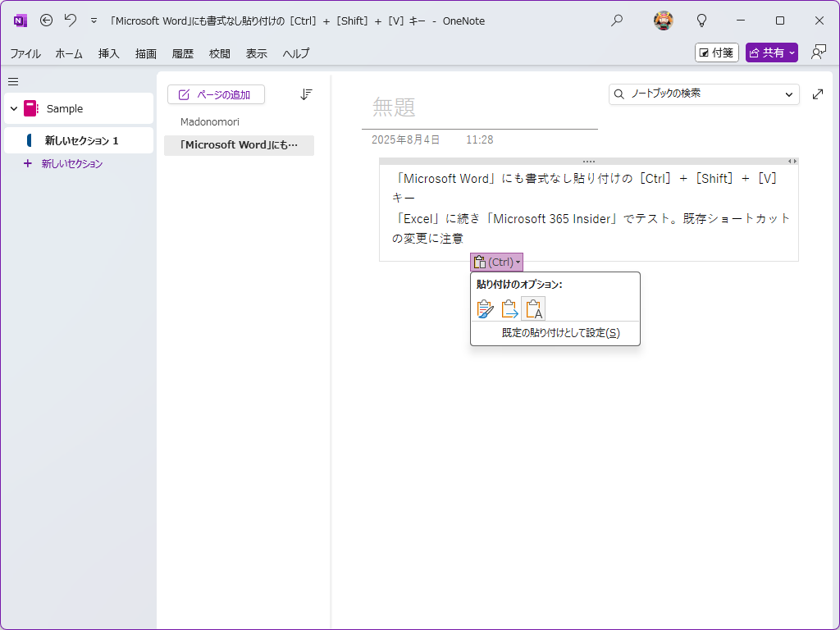This screenshot has height=630, width=840.
Task: Toggle the 付箋 sticky notes panel
Action: click(x=716, y=52)
